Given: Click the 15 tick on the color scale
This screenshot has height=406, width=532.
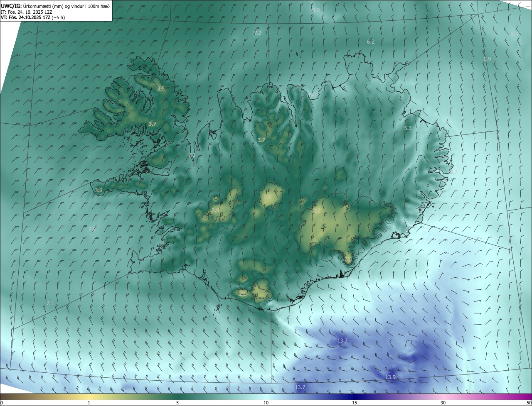Looking at the screenshot, I should pyautogui.click(x=355, y=403).
